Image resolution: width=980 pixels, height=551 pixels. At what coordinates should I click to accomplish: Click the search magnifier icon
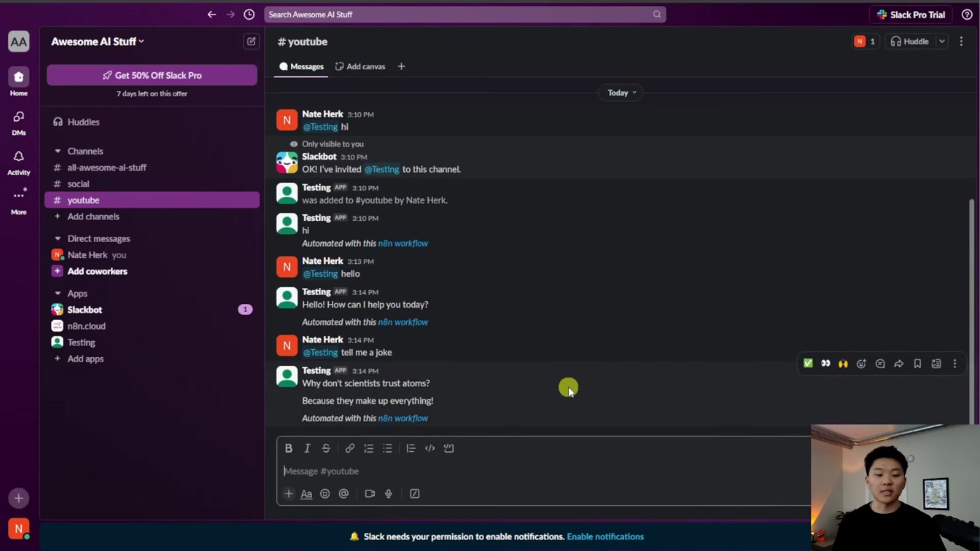(x=657, y=15)
